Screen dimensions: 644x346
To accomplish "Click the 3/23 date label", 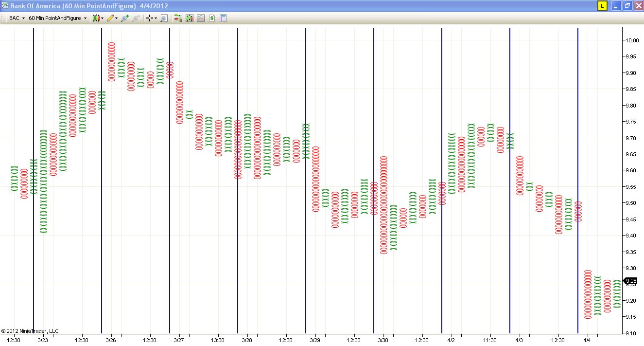I will [x=43, y=340].
